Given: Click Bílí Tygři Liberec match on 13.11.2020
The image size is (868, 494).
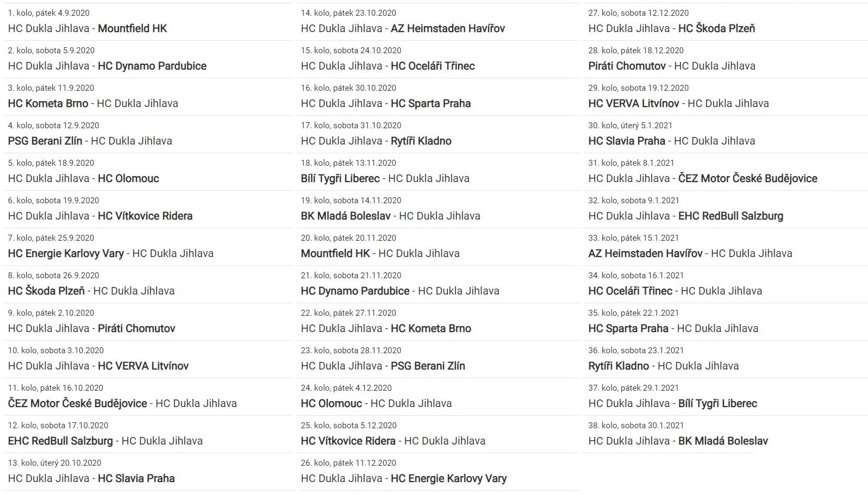Looking at the screenshot, I should [385, 178].
